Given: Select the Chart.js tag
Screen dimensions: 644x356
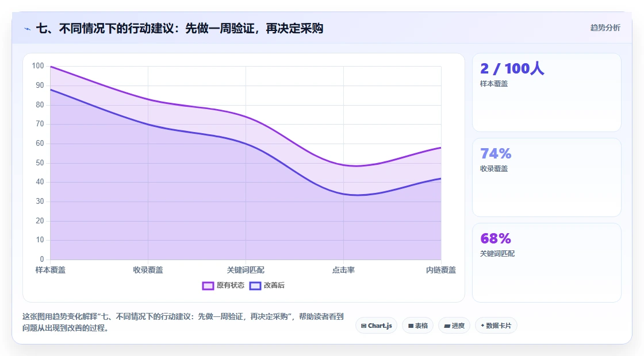Looking at the screenshot, I should pyautogui.click(x=376, y=326).
